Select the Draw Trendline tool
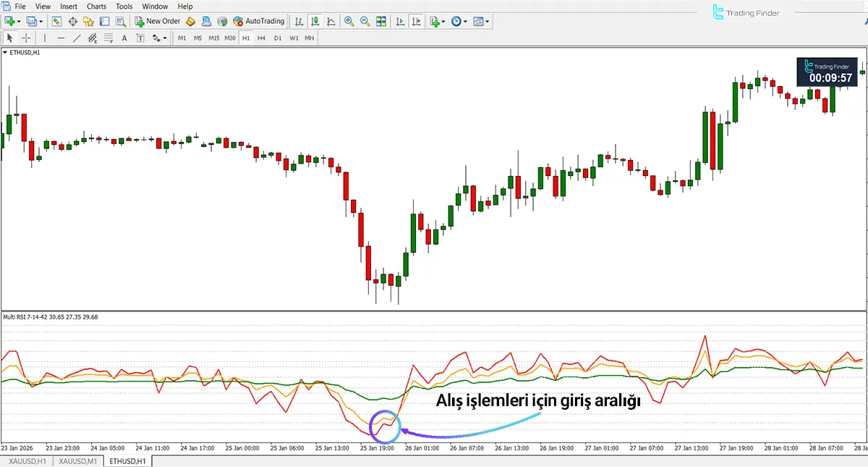The height and width of the screenshot is (467, 868). point(75,37)
